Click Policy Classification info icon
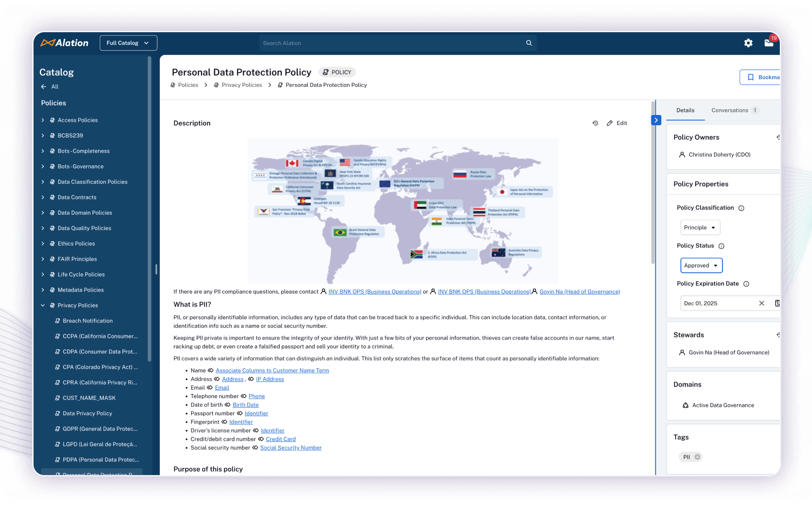This screenshot has height=506, width=812. (x=741, y=208)
